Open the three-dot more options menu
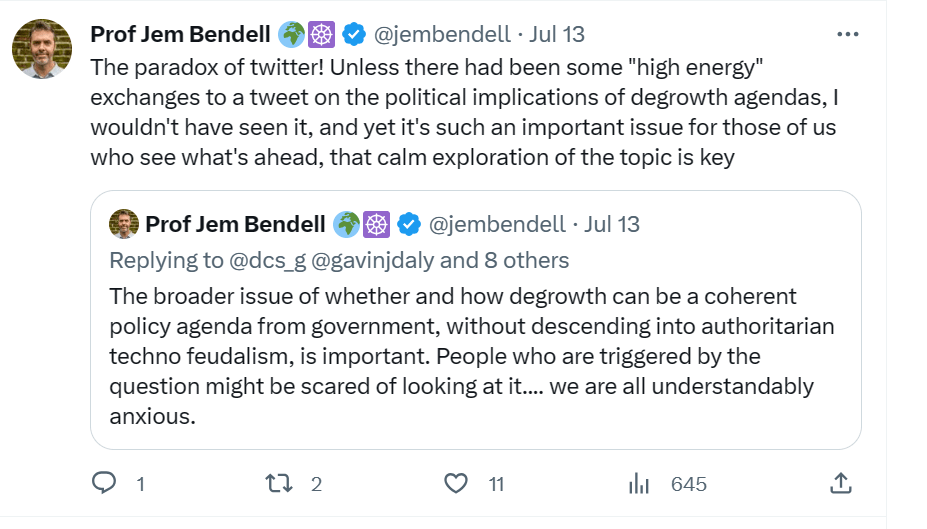The image size is (927, 529). click(847, 34)
